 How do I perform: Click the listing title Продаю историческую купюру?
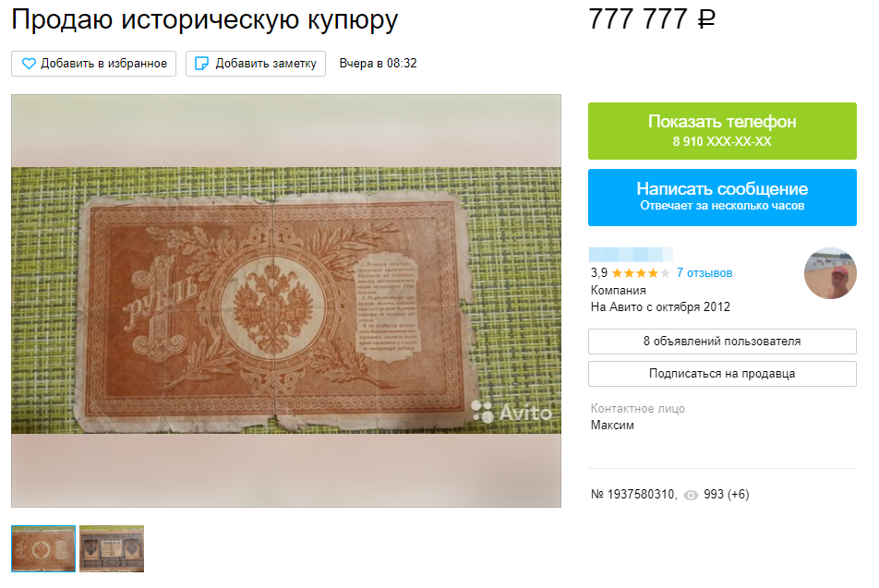(x=205, y=19)
